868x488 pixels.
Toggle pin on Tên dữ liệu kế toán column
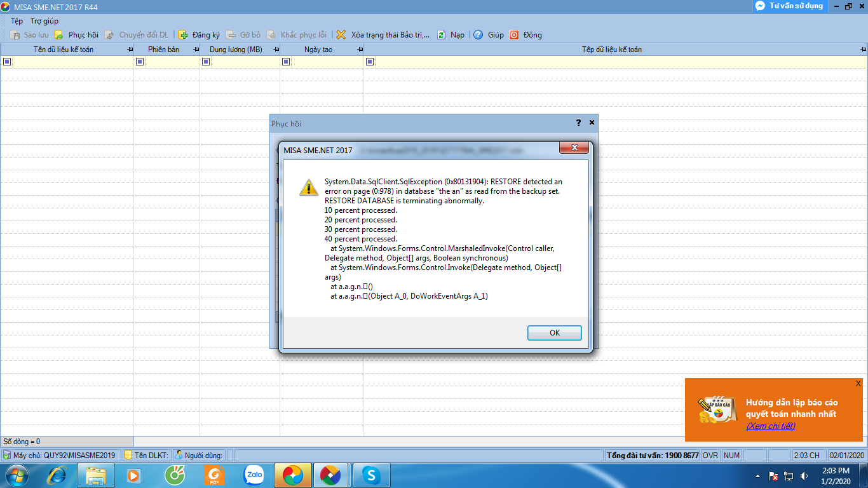130,50
